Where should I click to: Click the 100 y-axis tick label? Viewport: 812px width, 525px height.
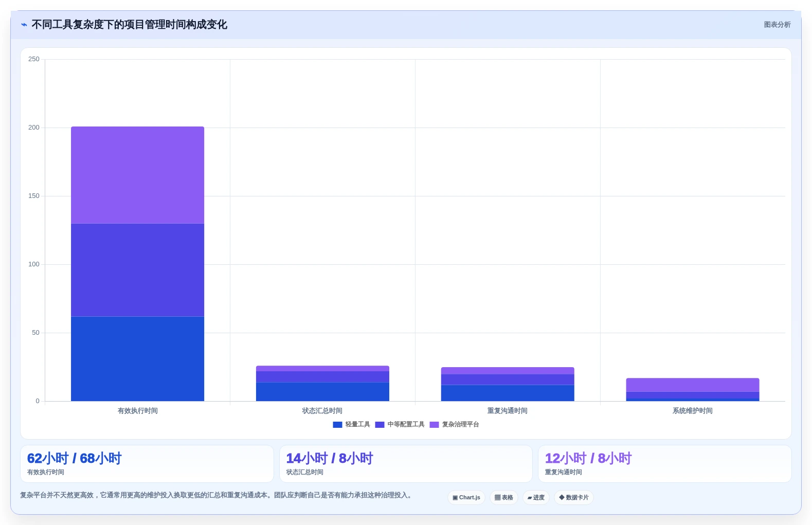click(34, 264)
